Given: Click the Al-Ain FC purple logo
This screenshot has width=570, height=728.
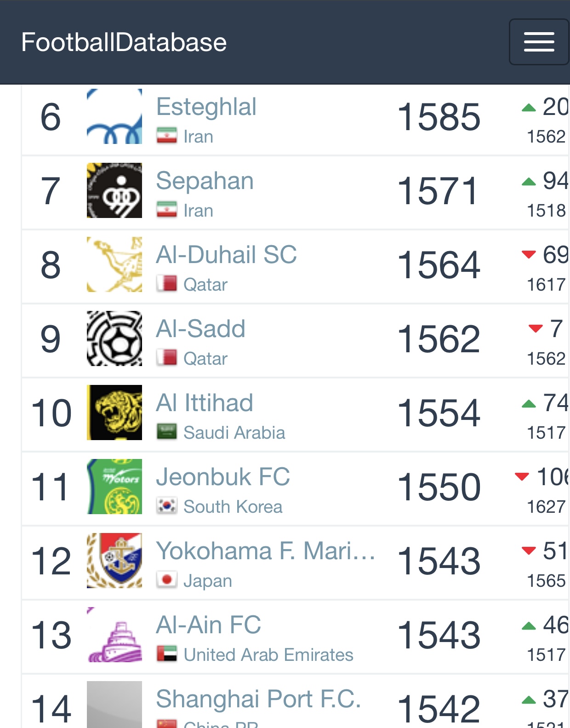Looking at the screenshot, I should click(x=114, y=635).
